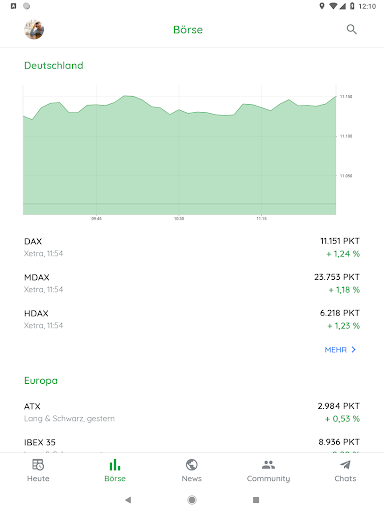This screenshot has width=384, height=512.
Task: Tap the Android back navigation button
Action: pos(128,500)
